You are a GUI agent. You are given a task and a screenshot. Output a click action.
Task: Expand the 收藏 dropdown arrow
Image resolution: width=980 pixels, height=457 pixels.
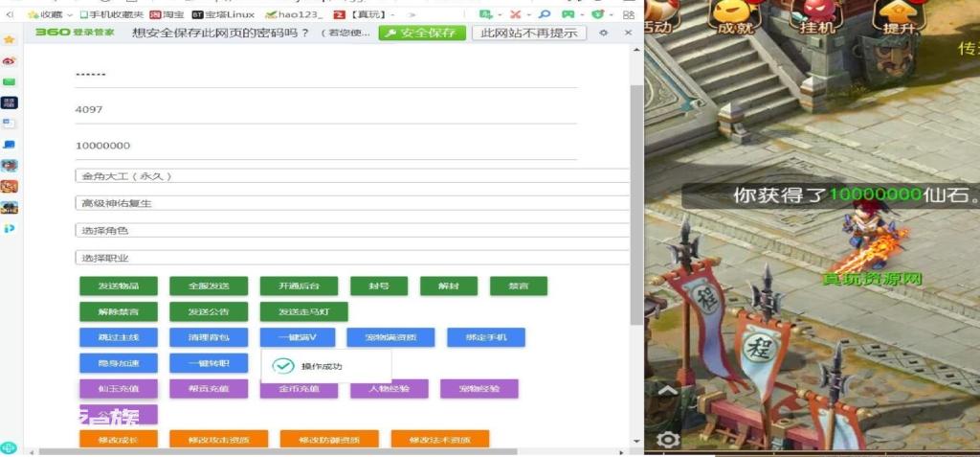coord(69,14)
